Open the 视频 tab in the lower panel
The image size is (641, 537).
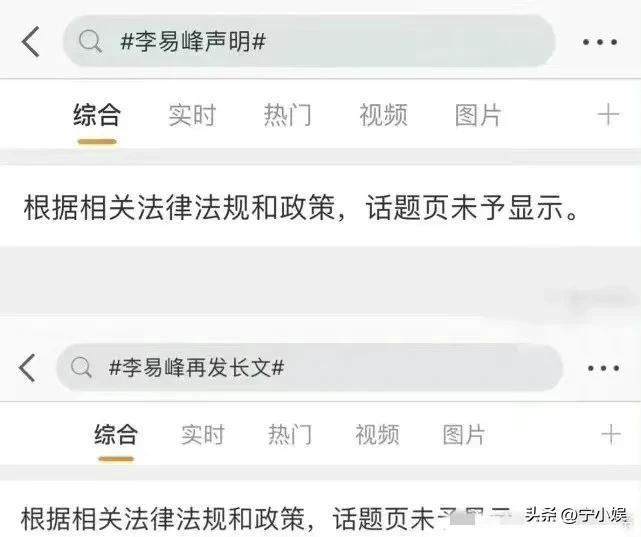pyautogui.click(x=377, y=434)
